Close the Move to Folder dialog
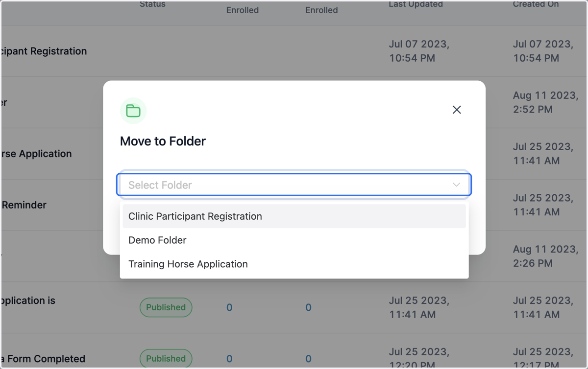The width and height of the screenshot is (588, 369). point(457,110)
